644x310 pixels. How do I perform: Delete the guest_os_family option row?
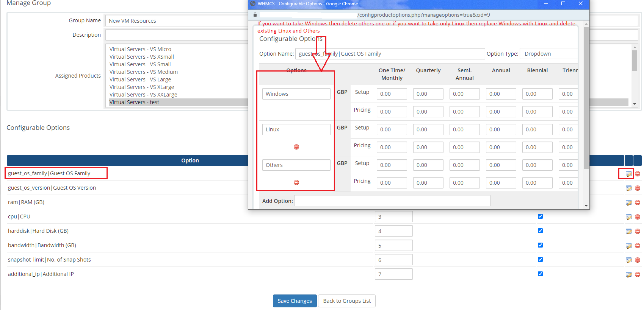tap(638, 174)
